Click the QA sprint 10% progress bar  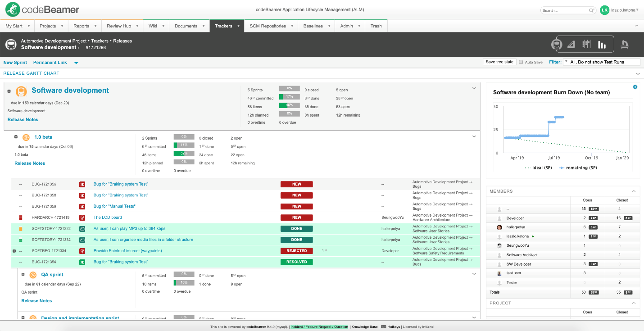184,283
